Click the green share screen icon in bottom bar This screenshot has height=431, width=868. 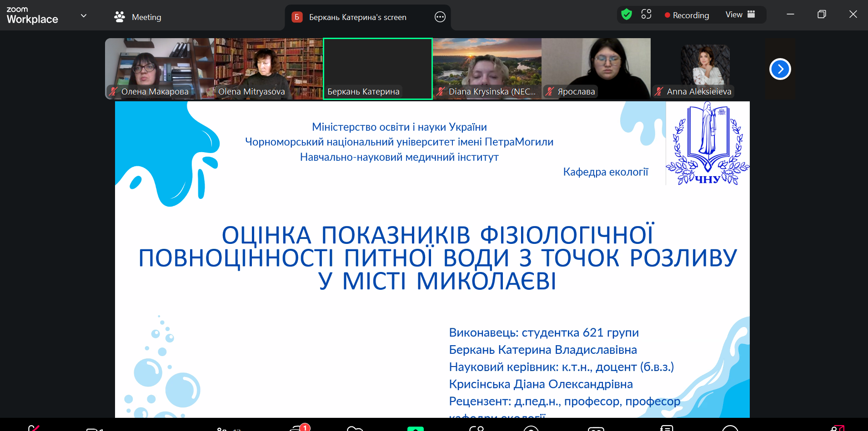(415, 428)
